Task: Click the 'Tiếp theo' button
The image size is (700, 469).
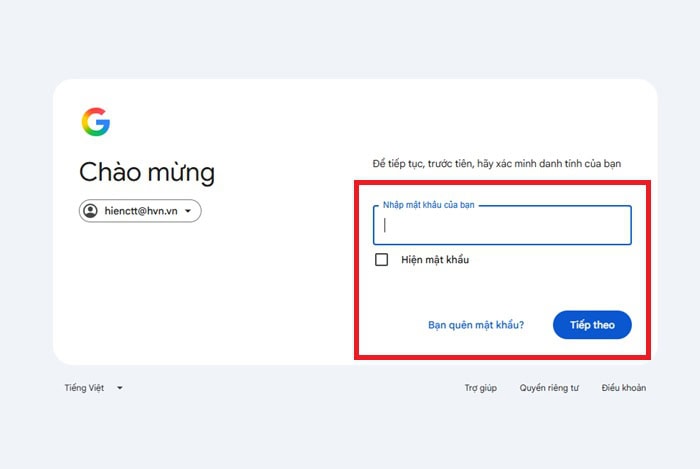Action: (x=592, y=325)
